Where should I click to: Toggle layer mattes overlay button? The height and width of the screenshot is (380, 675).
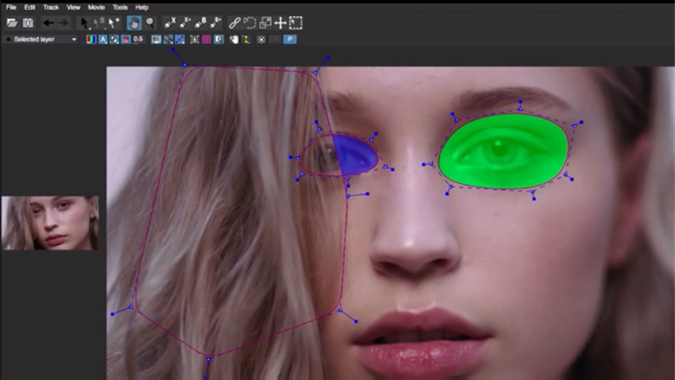pyautogui.click(x=125, y=40)
